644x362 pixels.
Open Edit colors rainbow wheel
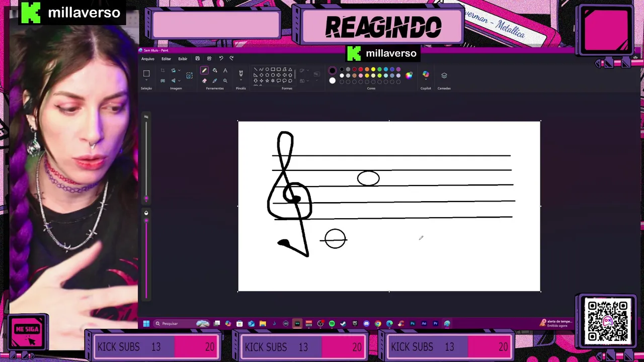[409, 75]
